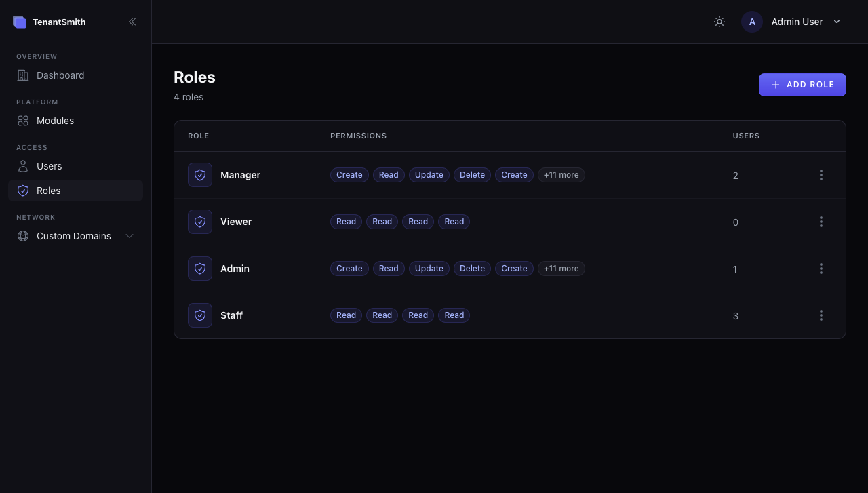The height and width of the screenshot is (493, 868).
Task: Click the PERMISSIONS column header
Action: point(359,136)
